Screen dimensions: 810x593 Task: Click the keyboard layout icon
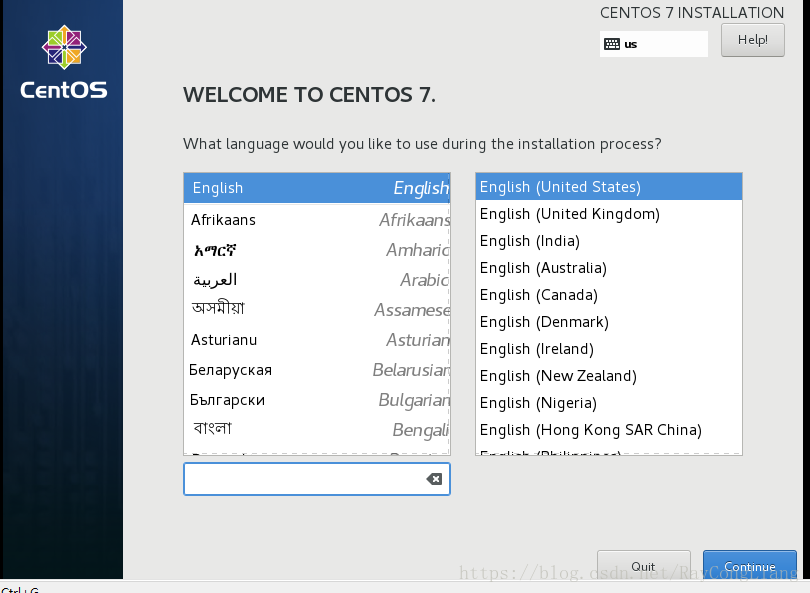pos(612,44)
